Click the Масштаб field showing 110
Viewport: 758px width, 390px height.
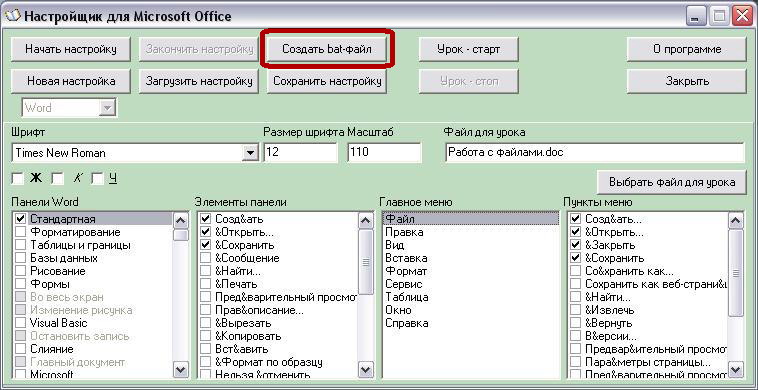coord(384,153)
